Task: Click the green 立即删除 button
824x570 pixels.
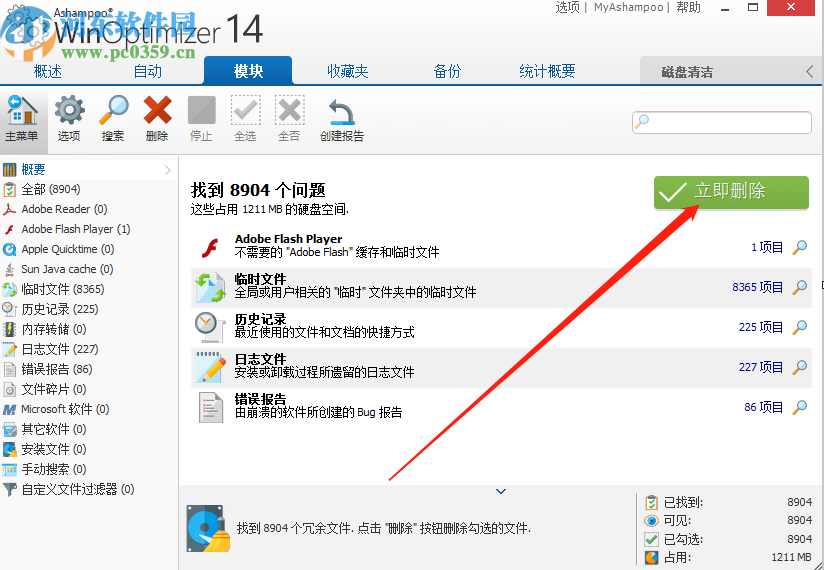Action: [731, 192]
